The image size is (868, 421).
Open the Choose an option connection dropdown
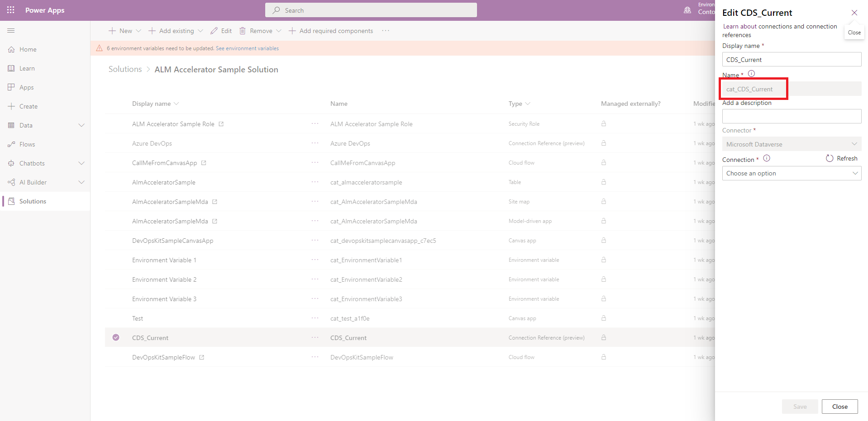(792, 173)
